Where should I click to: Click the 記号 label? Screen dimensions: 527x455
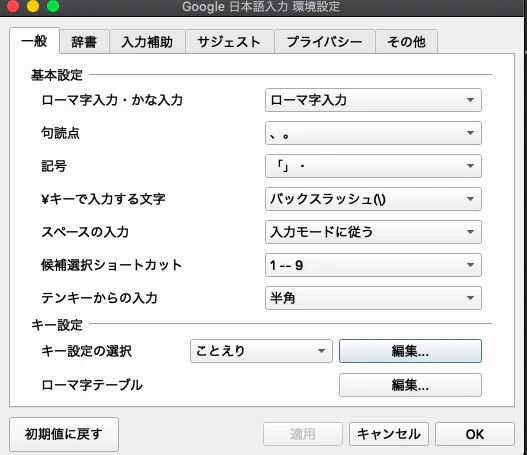[54, 166]
